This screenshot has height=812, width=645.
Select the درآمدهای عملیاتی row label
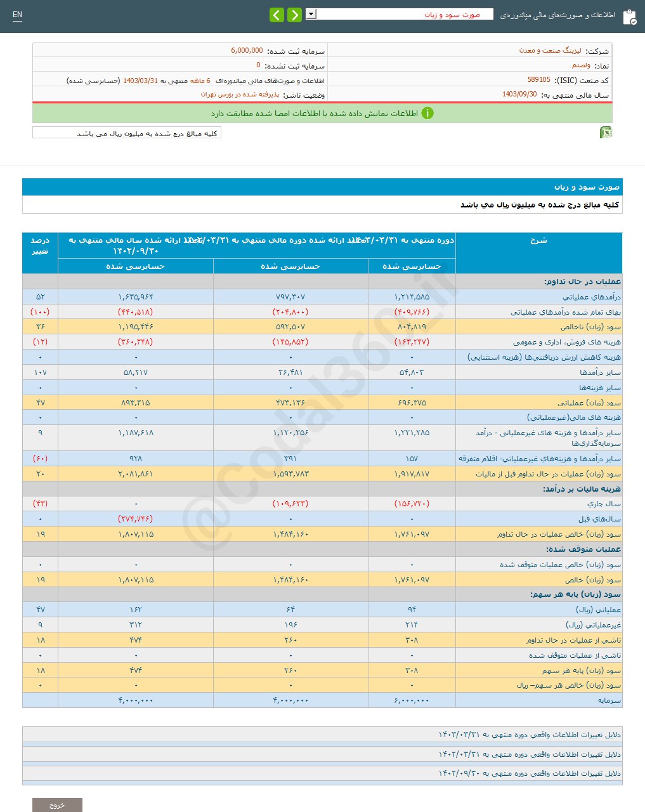(x=591, y=297)
